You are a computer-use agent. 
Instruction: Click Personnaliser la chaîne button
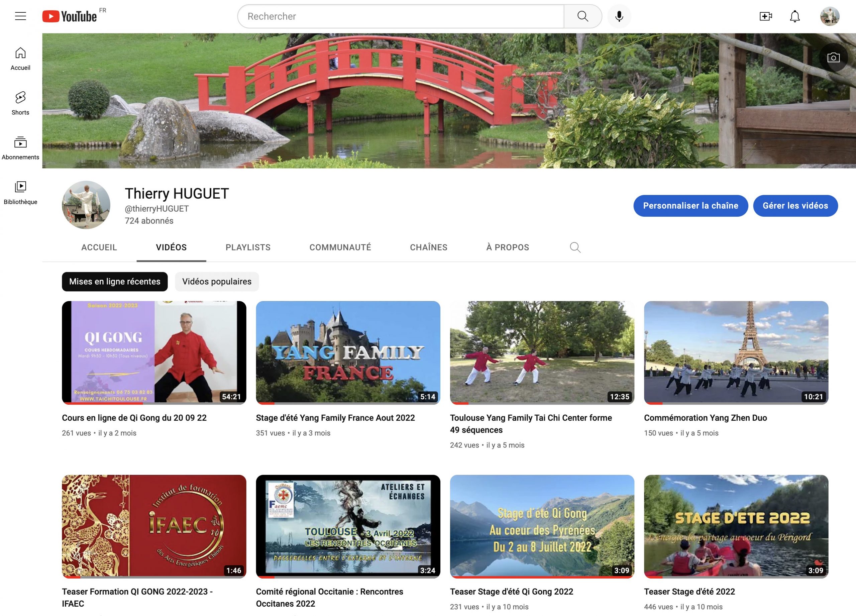point(690,206)
